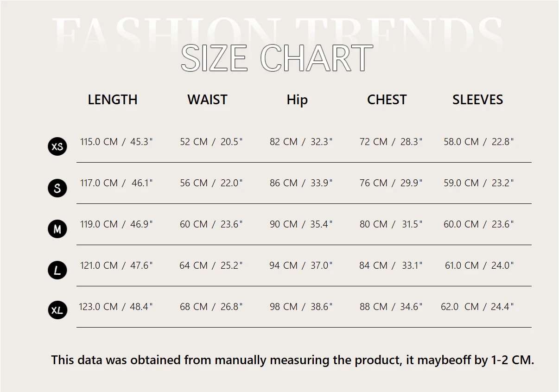Click the WAIST column header

(207, 100)
